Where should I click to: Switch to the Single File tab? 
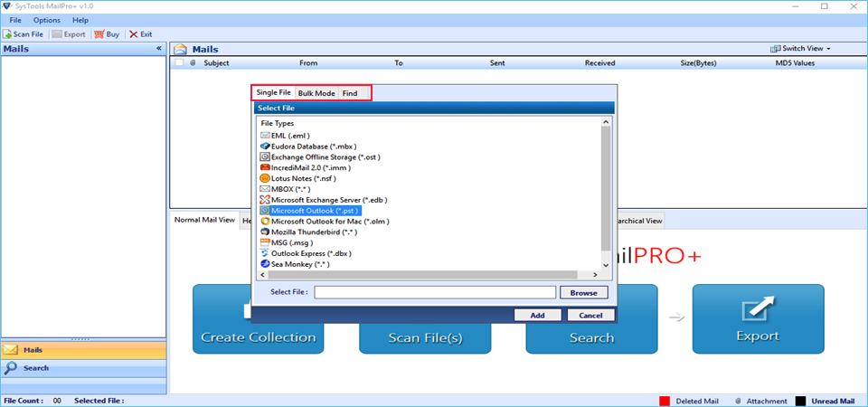point(273,93)
